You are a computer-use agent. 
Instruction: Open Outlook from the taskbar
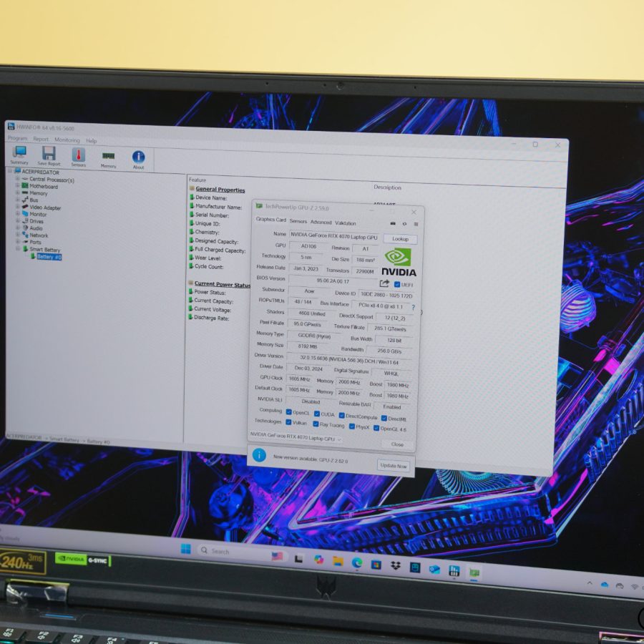click(x=434, y=570)
